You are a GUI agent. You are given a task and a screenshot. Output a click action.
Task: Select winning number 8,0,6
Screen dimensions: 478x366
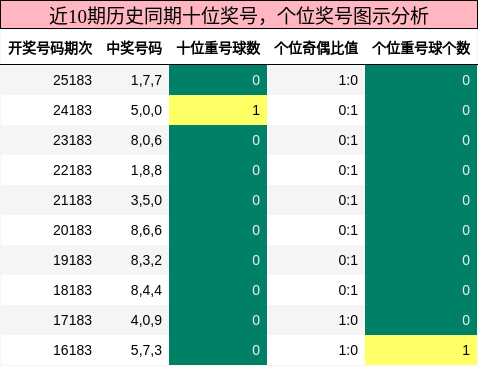point(146,140)
